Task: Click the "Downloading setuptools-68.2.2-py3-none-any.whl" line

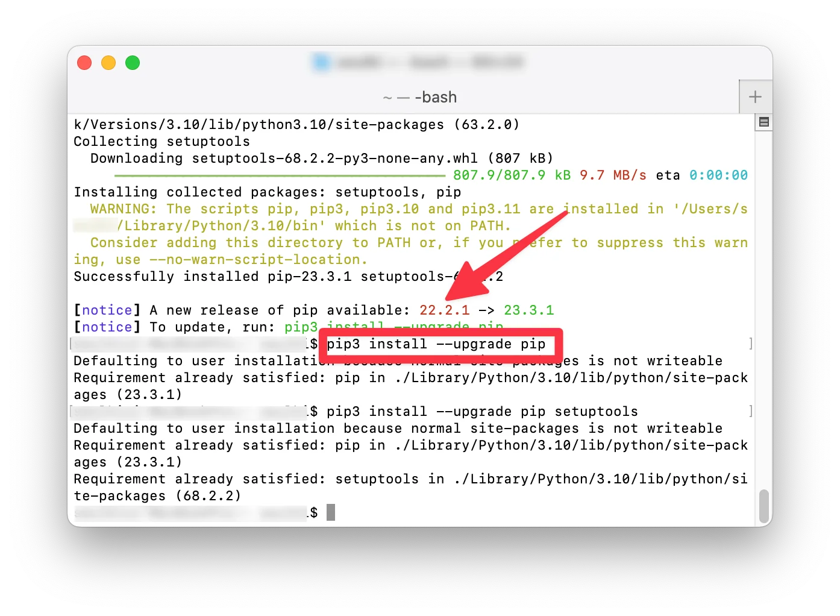Action: (322, 158)
